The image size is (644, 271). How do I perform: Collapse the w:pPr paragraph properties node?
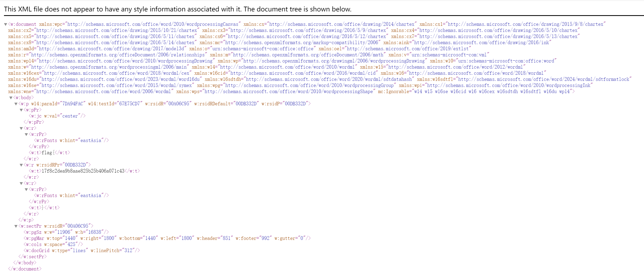[x=21, y=110]
